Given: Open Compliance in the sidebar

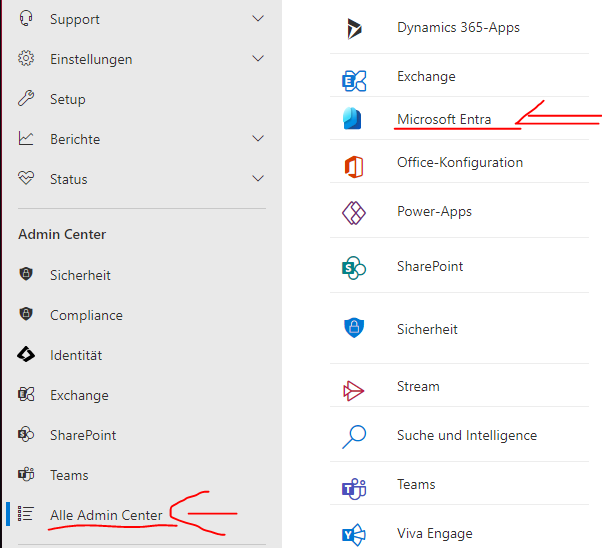Looking at the screenshot, I should pos(86,315).
